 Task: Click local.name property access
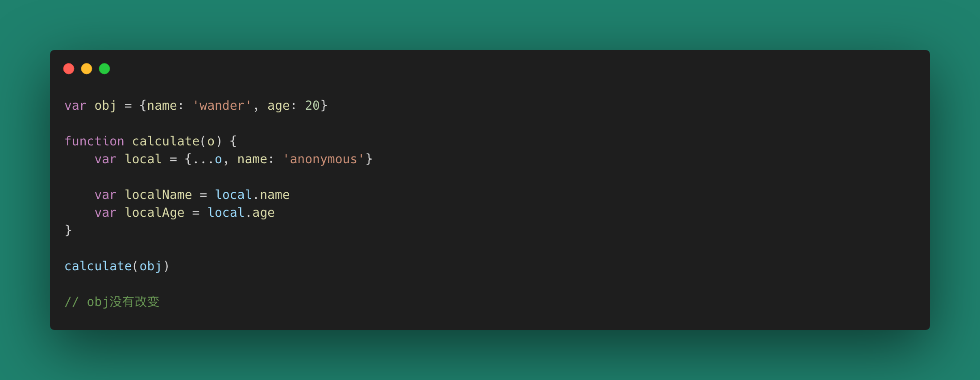coord(252,195)
